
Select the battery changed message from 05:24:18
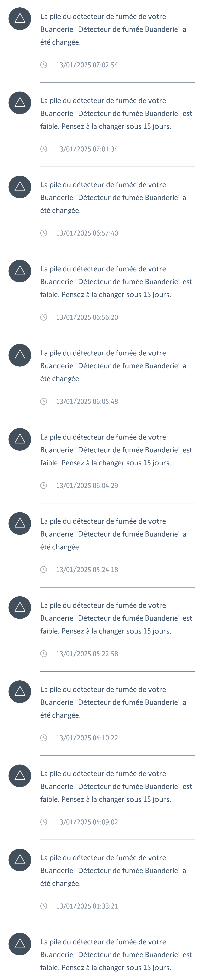(113, 534)
